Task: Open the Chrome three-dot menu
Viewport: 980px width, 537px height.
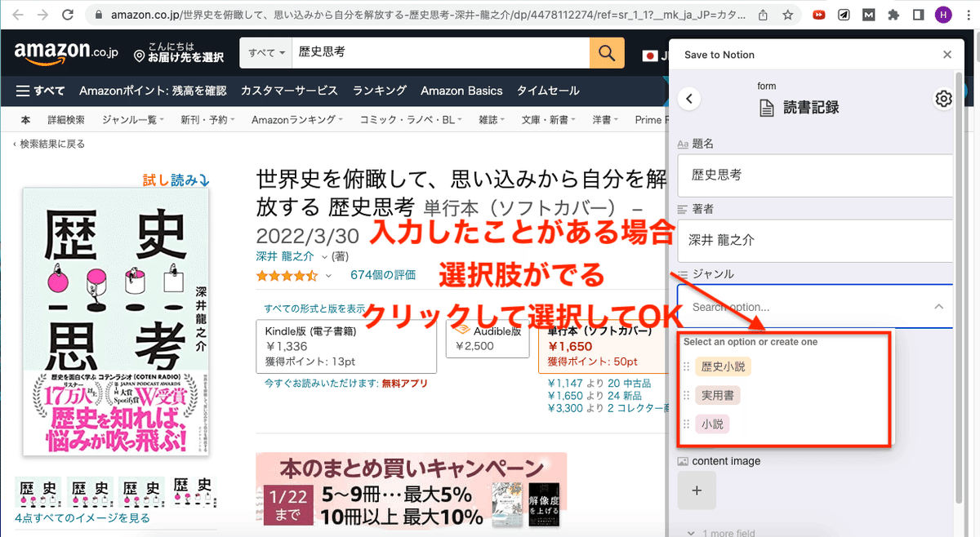Action: 968,15
